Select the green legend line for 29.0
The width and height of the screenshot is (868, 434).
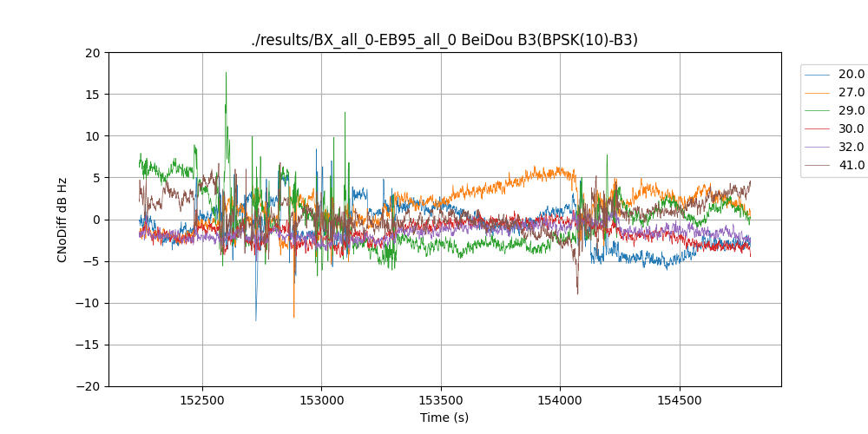pyautogui.click(x=818, y=110)
